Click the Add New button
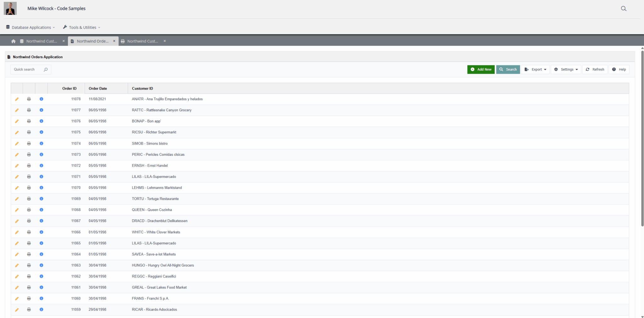Screen dimensions: 644x318 pos(481,69)
